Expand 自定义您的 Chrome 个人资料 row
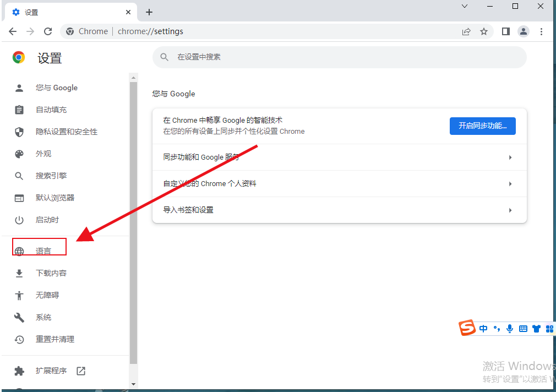This screenshot has height=392, width=556. tap(339, 184)
